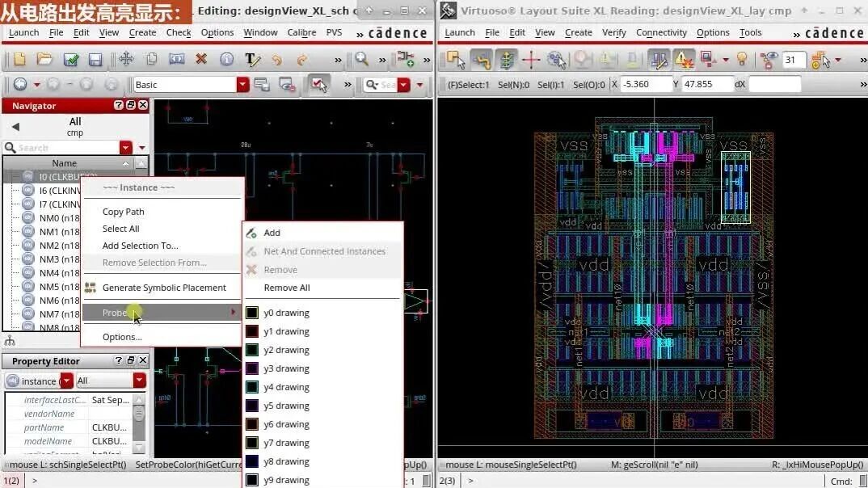Viewport: 868px width, 488px height.
Task: Open the Basic workspace combo box dropdown
Action: click(x=242, y=85)
